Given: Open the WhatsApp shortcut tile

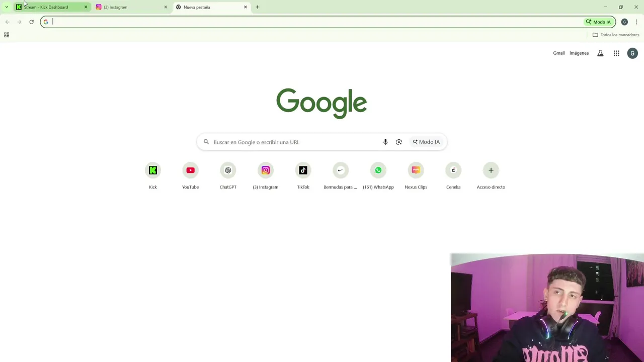Looking at the screenshot, I should (x=378, y=176).
